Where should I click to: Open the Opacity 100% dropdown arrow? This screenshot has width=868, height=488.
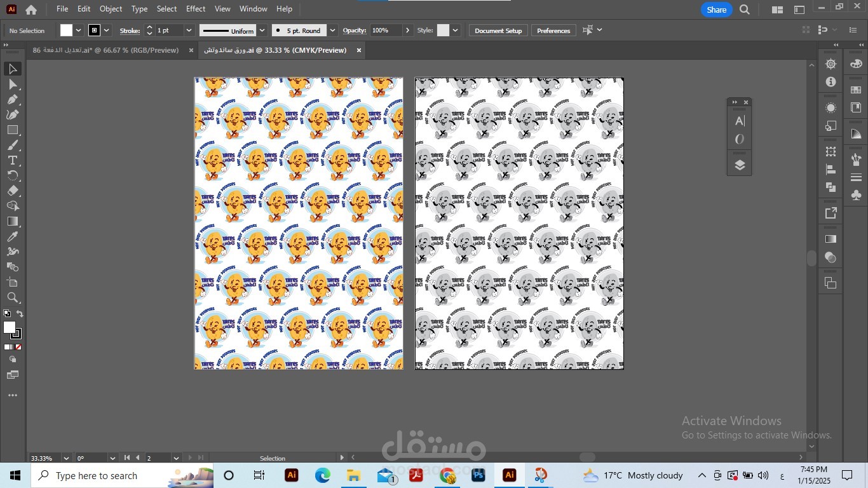407,30
